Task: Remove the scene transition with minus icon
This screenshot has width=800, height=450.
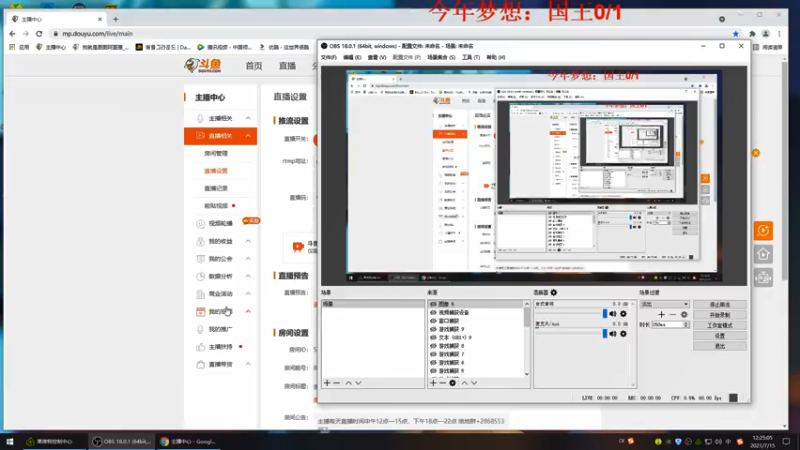Action: tap(672, 314)
